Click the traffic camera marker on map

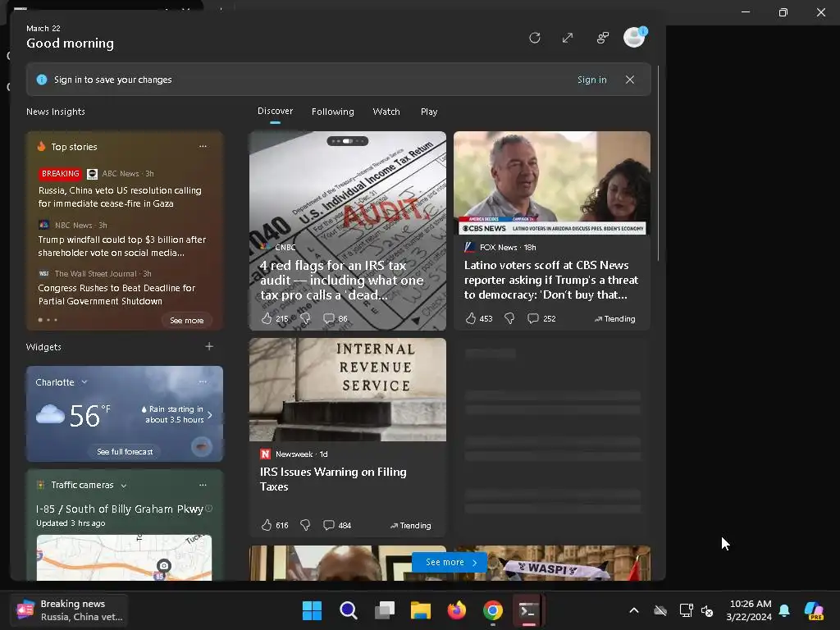pos(164,566)
